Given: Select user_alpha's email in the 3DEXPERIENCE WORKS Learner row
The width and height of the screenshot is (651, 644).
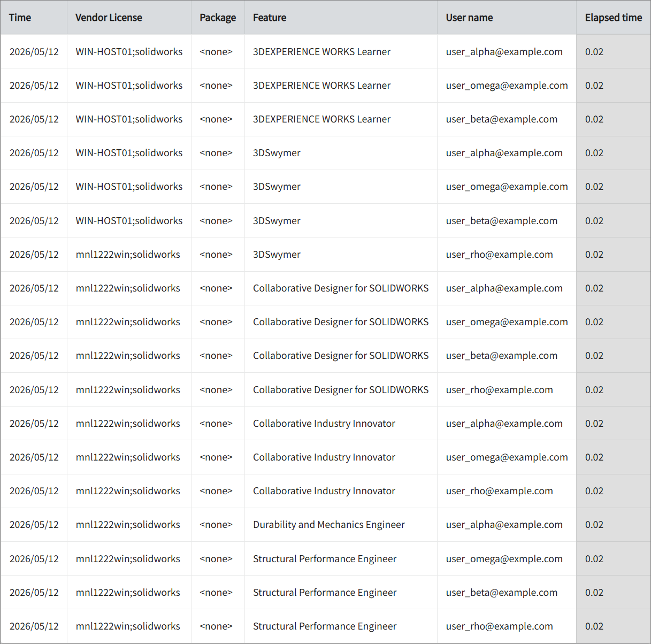Looking at the screenshot, I should (504, 52).
